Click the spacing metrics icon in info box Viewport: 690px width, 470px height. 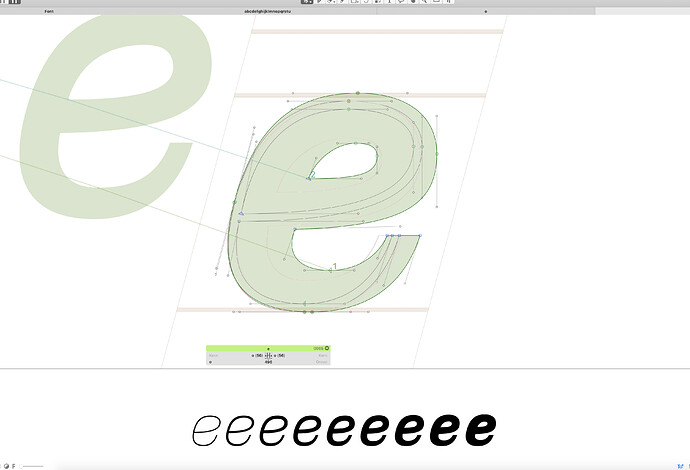pos(268,355)
